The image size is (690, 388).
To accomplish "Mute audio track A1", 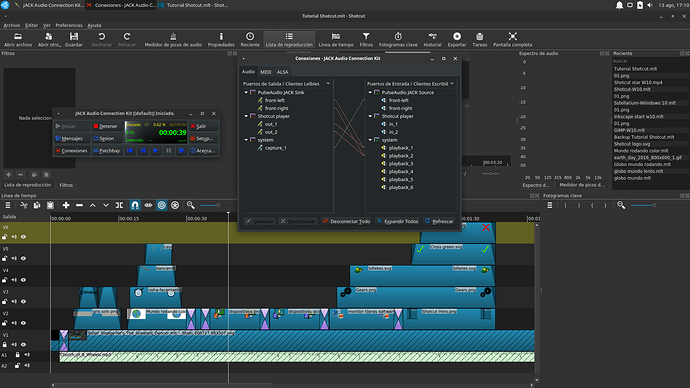I will pyautogui.click(x=27, y=355).
